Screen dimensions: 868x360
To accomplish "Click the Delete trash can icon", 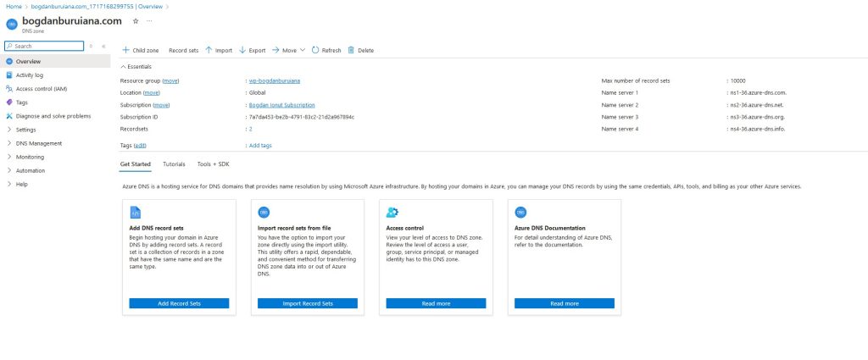I will click(351, 50).
